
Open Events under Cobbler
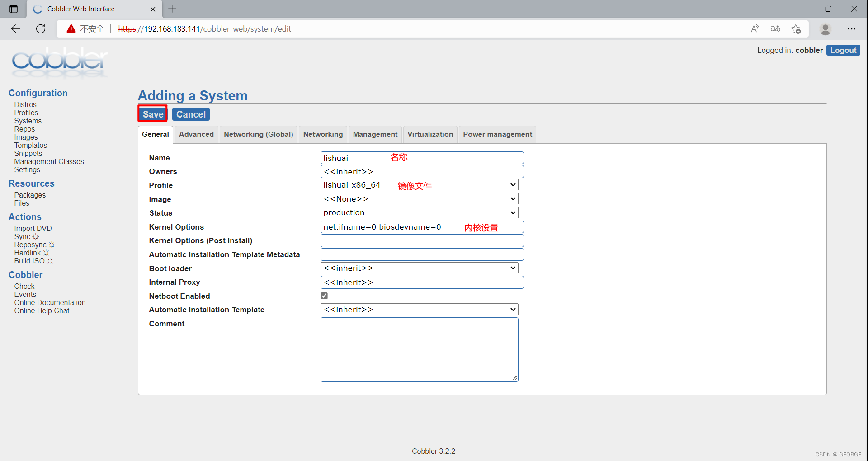(x=25, y=295)
